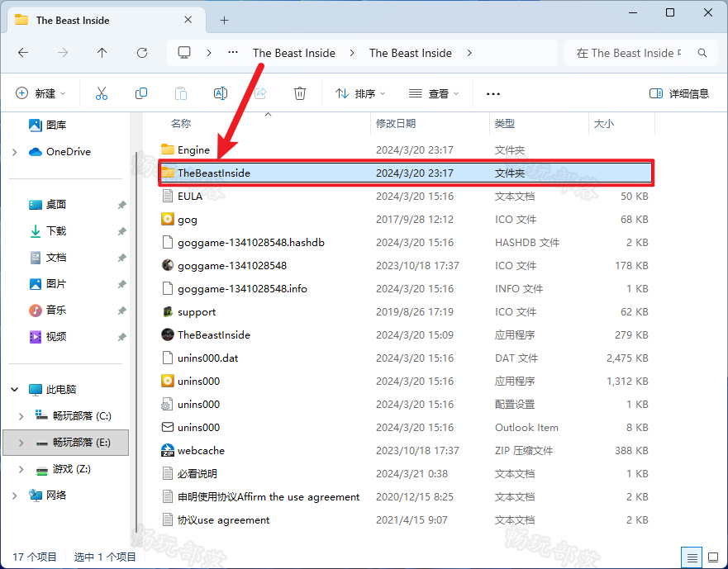Screen dimensions: 728x569
Task: Collapse the This PC tree node
Action: (15, 390)
